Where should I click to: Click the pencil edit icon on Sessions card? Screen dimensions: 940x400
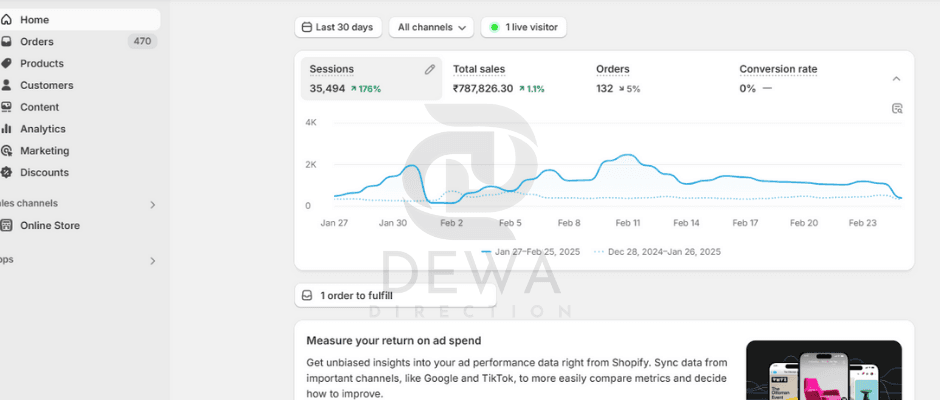(x=430, y=70)
